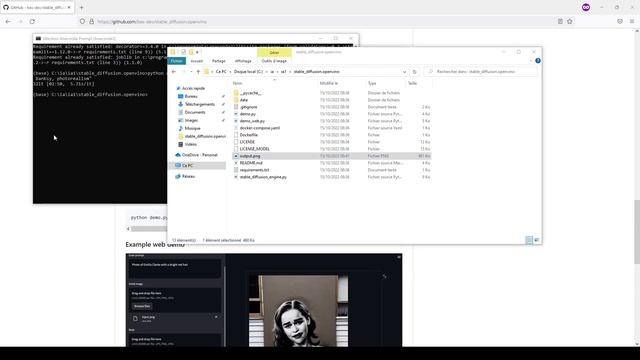Select OneDrive - Personal in navigation pane
640x360 pixels.
199,155
